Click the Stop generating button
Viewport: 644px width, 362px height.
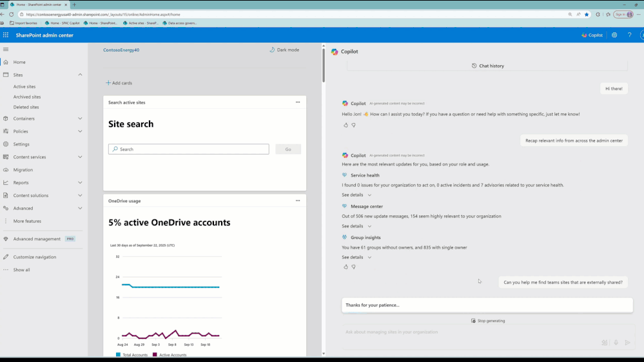click(488, 321)
